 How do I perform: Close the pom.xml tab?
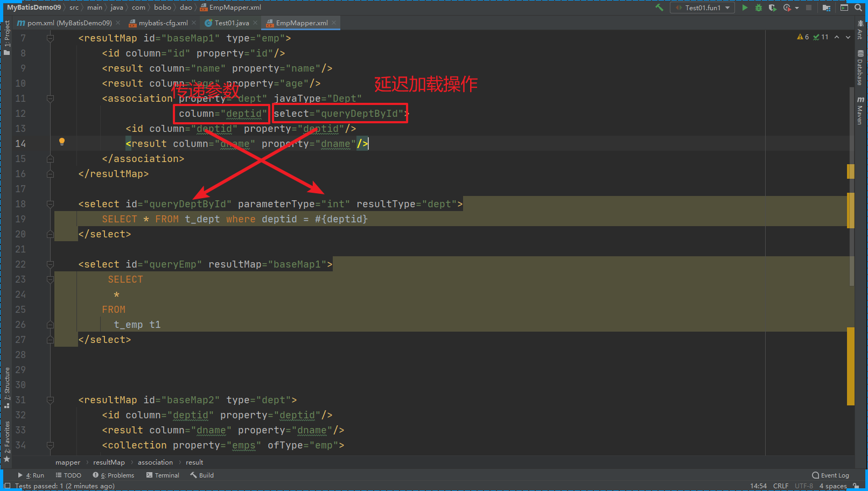118,23
